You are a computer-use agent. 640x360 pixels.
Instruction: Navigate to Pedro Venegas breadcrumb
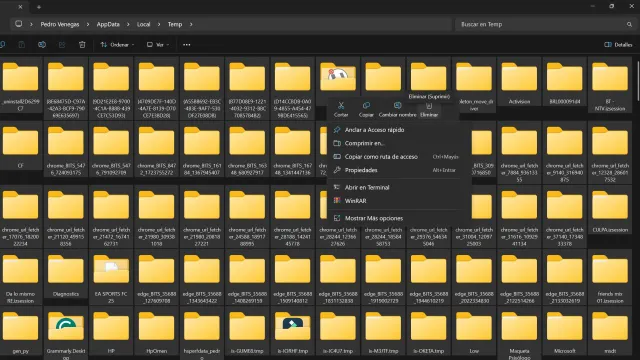(60, 24)
